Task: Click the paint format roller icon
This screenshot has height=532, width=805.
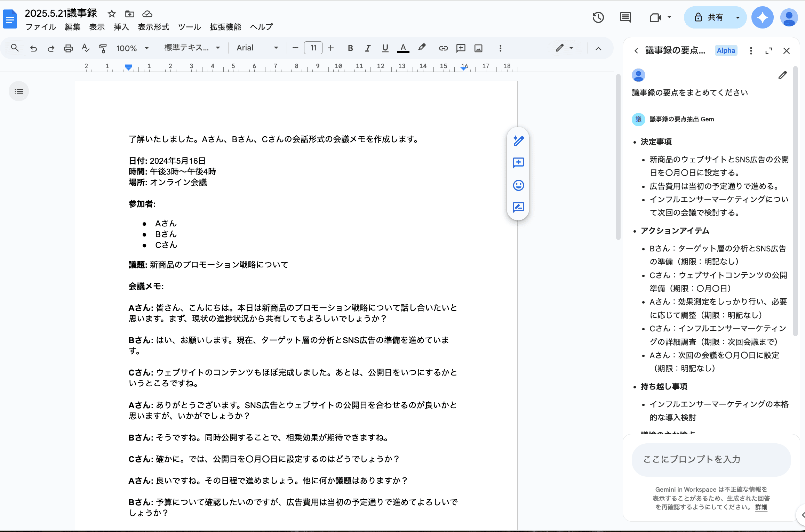Action: [x=103, y=48]
